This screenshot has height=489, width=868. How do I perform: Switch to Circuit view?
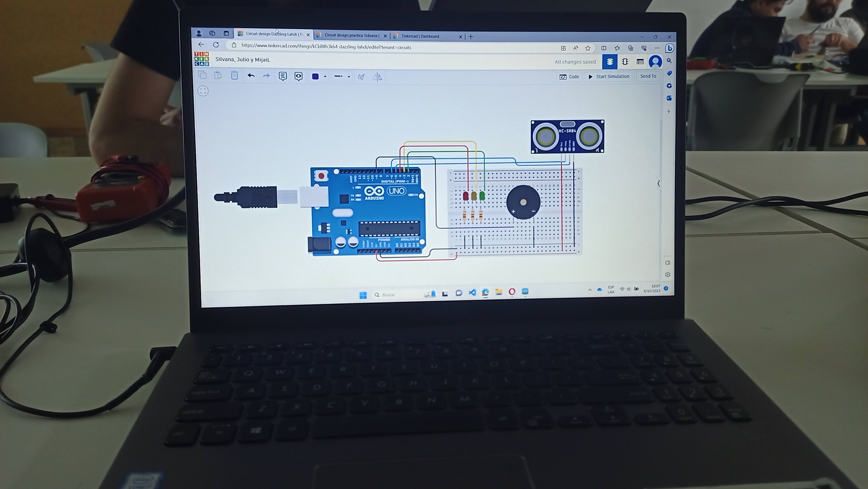click(610, 62)
